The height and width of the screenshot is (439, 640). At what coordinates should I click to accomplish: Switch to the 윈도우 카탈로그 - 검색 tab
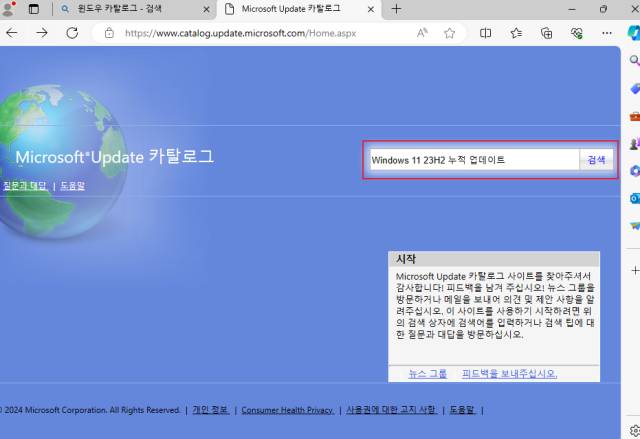point(133,9)
